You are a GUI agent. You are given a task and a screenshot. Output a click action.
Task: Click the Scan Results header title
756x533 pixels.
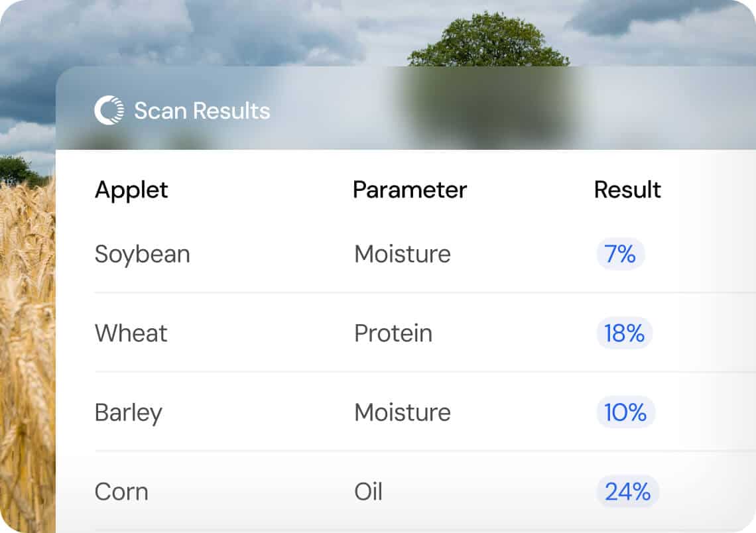[202, 111]
